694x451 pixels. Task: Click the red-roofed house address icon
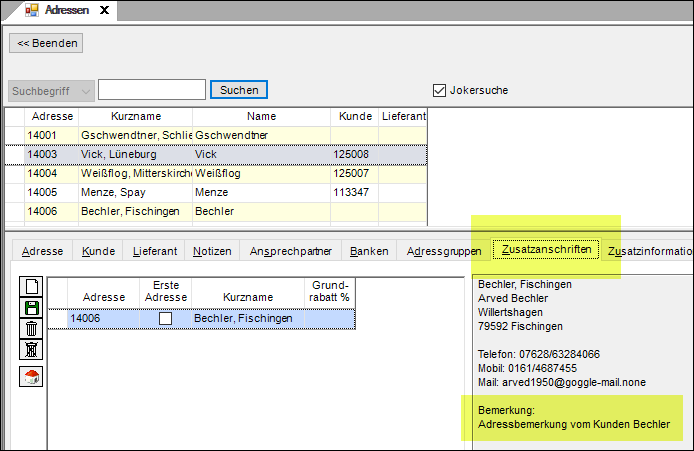(31, 376)
